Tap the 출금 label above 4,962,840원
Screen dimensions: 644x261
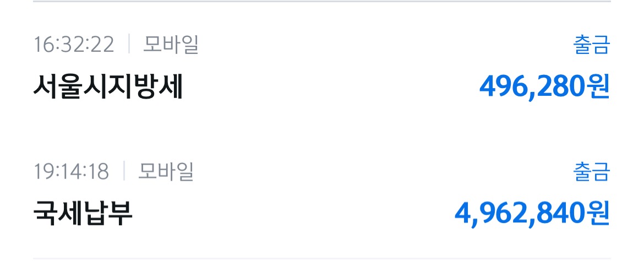tap(592, 172)
